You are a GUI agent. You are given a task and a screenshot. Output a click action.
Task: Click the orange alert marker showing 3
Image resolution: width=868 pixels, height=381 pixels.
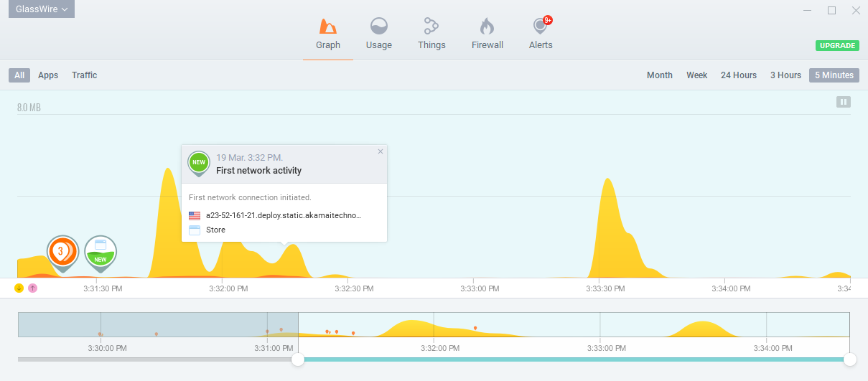click(x=62, y=252)
